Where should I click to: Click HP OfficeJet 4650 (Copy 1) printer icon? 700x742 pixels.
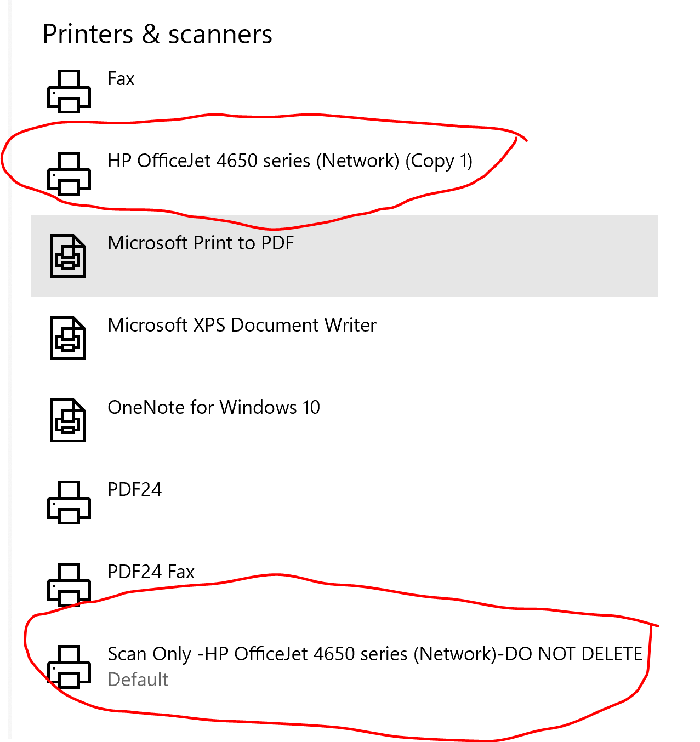click(69, 174)
